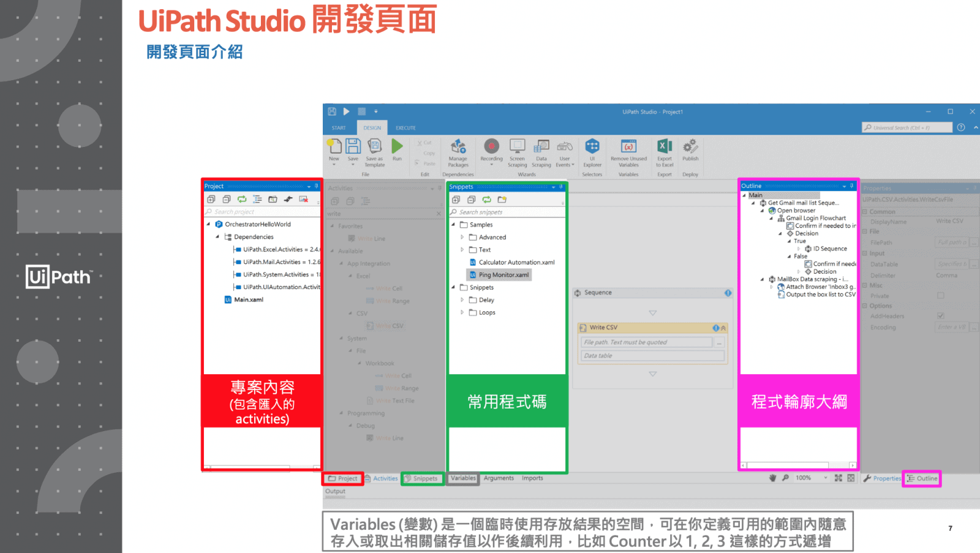Click the green Refresh icon in Project panel
The image size is (980, 553).
242,199
